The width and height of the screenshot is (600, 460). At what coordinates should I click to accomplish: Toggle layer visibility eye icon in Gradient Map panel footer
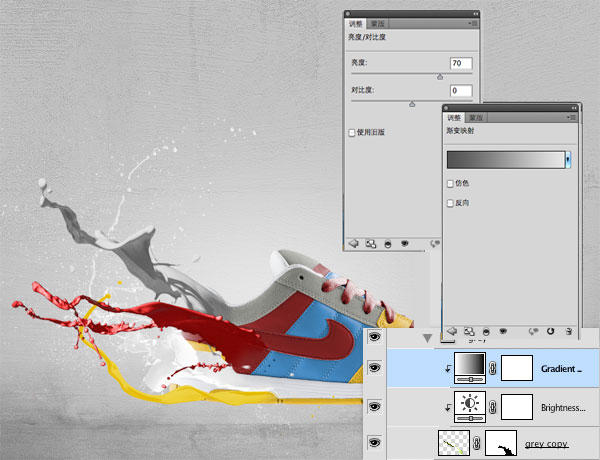point(503,331)
